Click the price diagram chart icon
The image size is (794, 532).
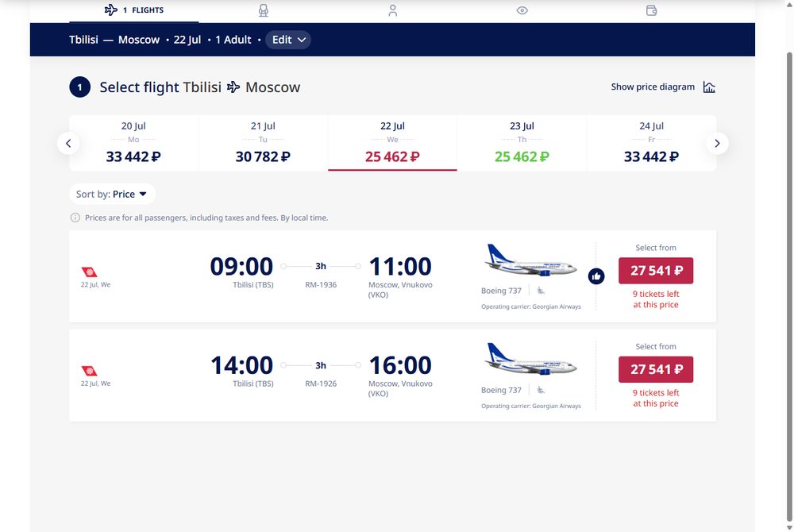(709, 87)
